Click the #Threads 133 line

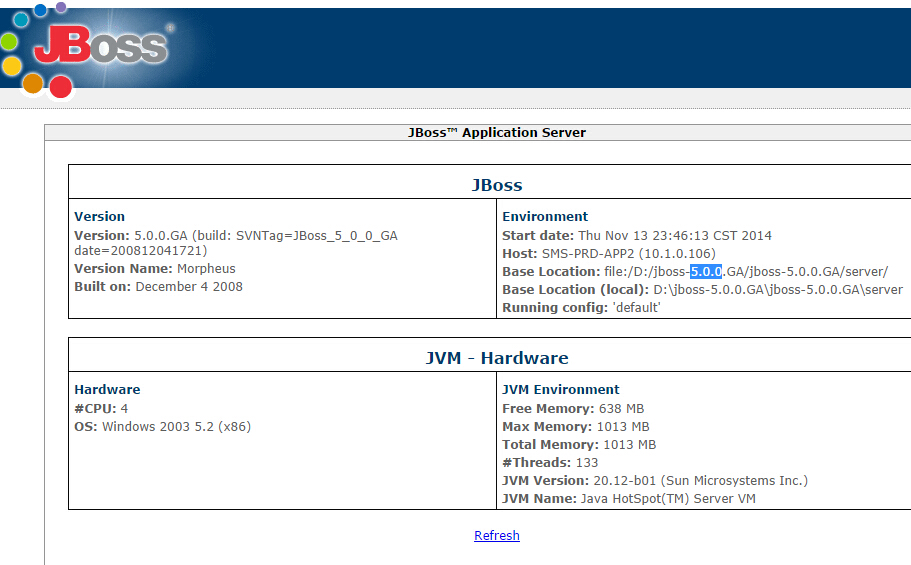[x=550, y=463]
